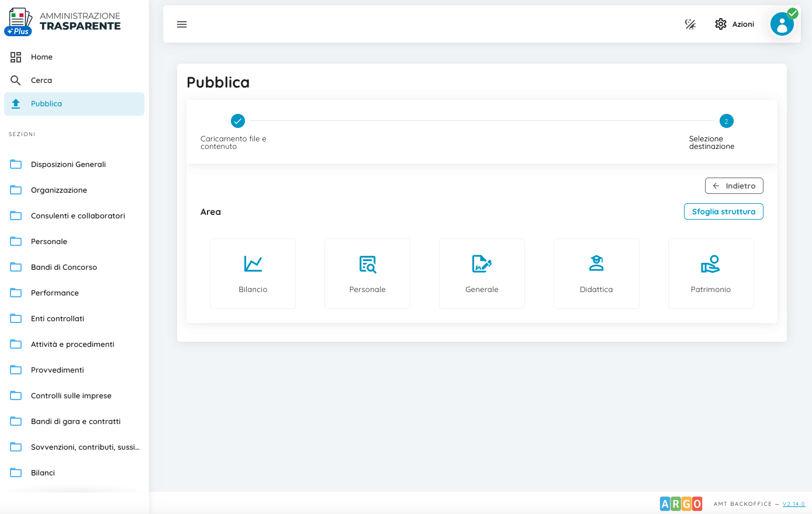Open the Performance section
The height and width of the screenshot is (514, 812).
click(x=74, y=293)
